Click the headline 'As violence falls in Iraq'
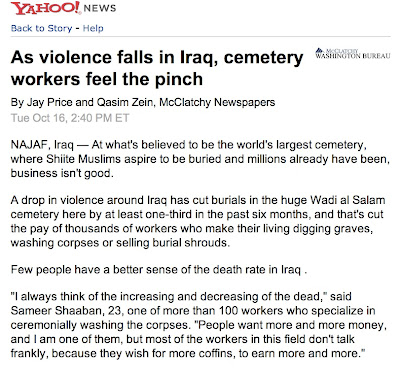Screen dimensions: 400x370 pyautogui.click(x=115, y=58)
